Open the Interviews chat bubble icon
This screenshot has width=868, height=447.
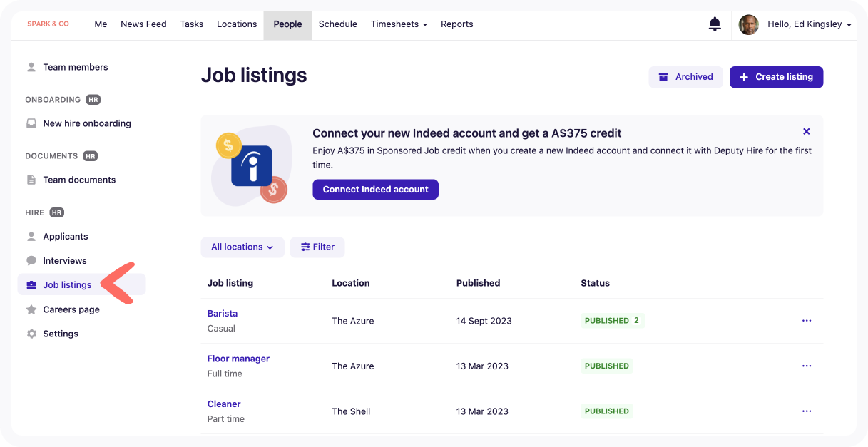click(x=31, y=260)
